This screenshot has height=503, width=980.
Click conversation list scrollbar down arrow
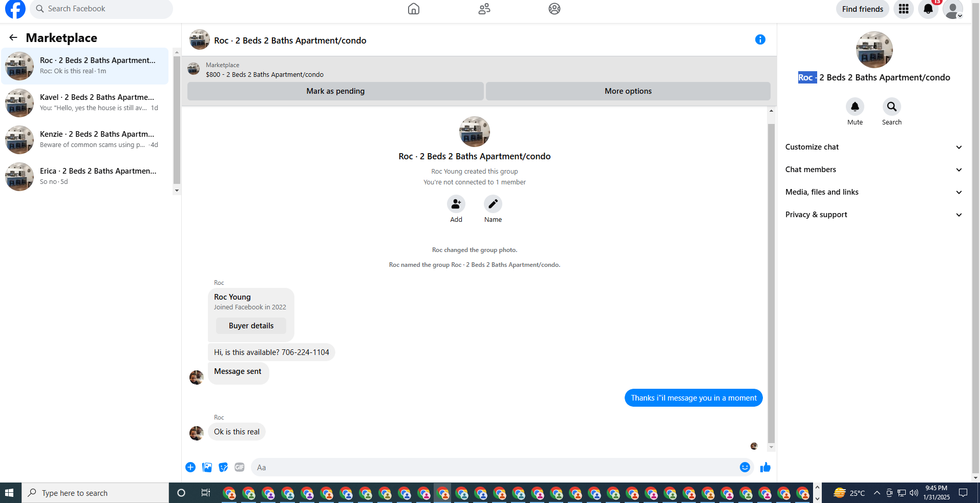(177, 191)
